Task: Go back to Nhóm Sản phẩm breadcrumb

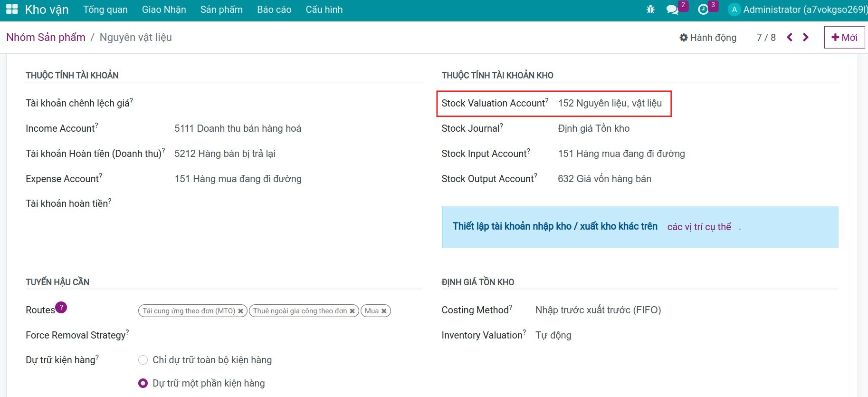Action: [x=46, y=37]
